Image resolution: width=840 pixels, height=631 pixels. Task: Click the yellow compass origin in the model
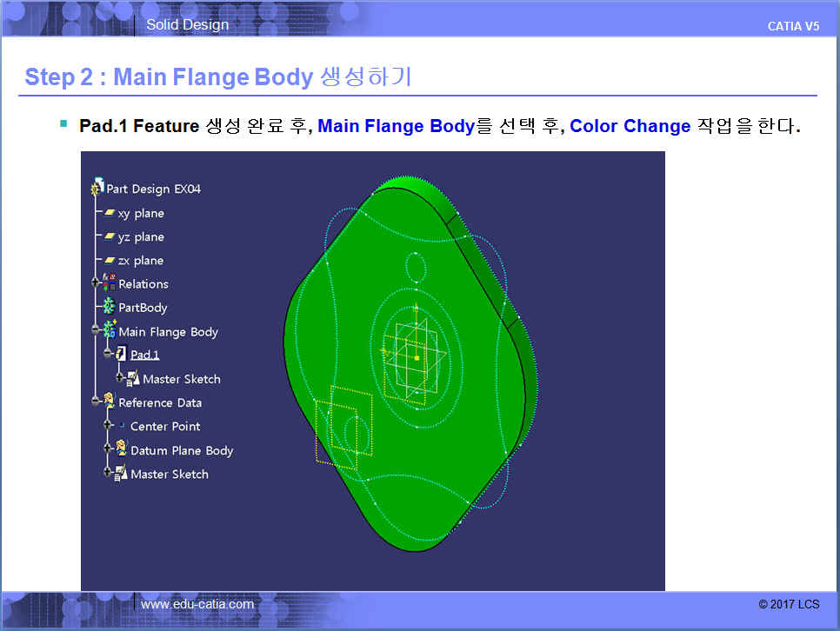pos(417,358)
